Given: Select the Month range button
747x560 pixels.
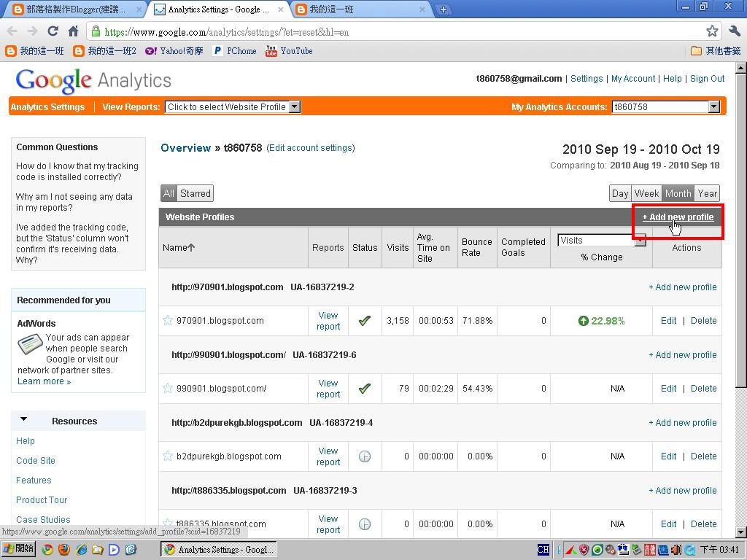Looking at the screenshot, I should [678, 193].
